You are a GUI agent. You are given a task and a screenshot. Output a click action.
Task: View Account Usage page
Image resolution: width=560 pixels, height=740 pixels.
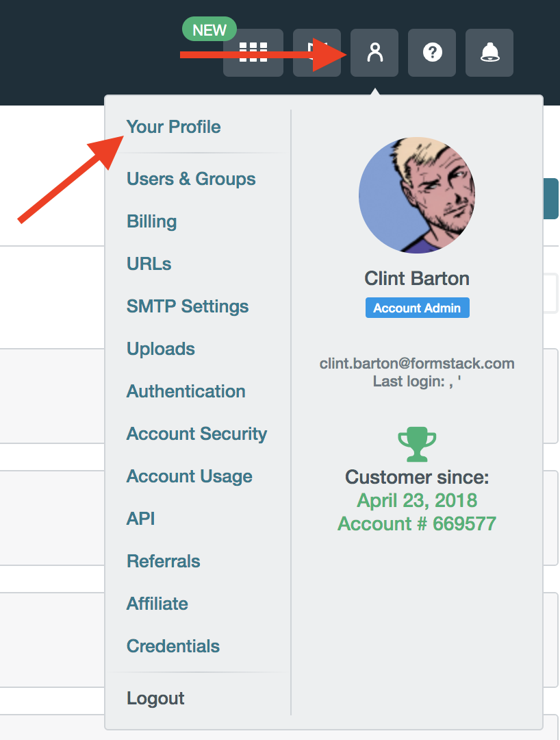click(x=190, y=476)
